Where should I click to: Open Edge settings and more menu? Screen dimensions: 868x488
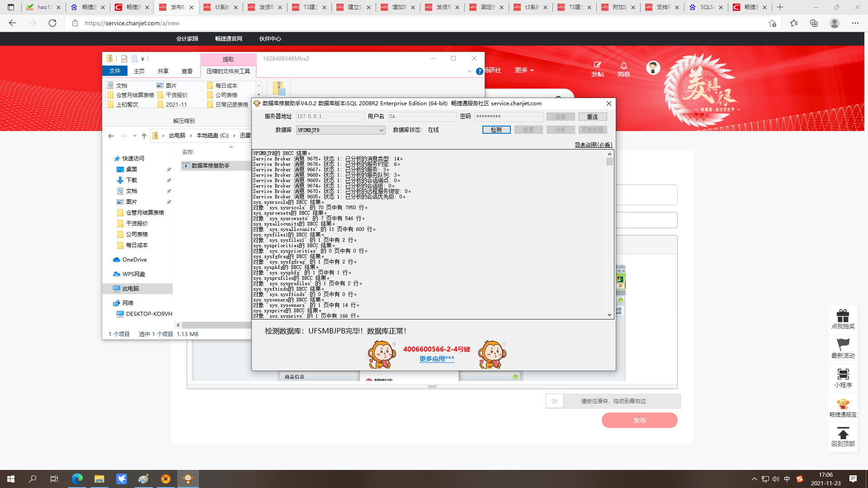point(855,23)
